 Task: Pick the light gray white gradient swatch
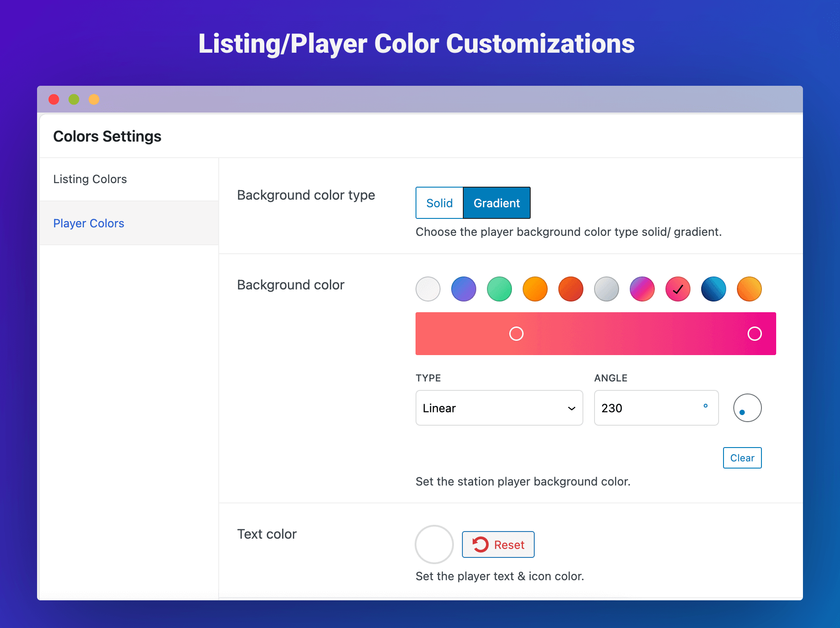click(428, 289)
